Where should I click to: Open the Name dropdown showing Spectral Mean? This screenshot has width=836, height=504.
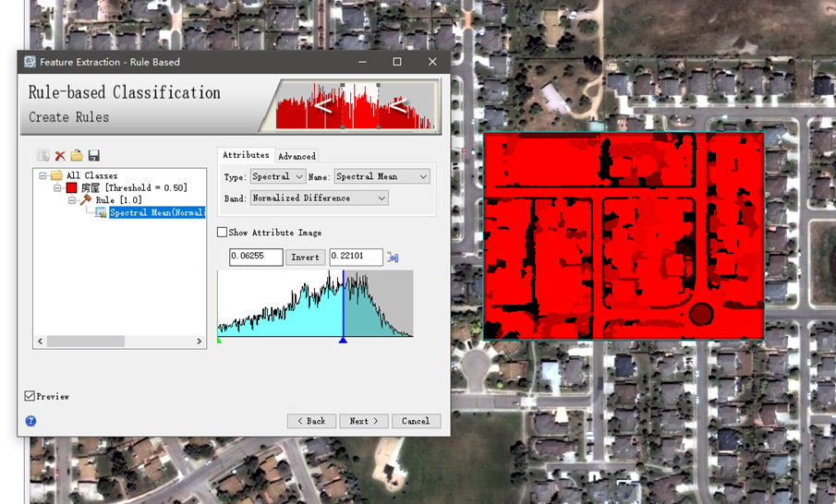tap(382, 176)
